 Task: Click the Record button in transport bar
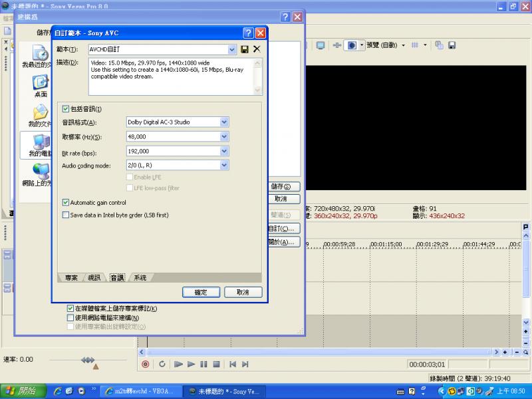coord(146,364)
